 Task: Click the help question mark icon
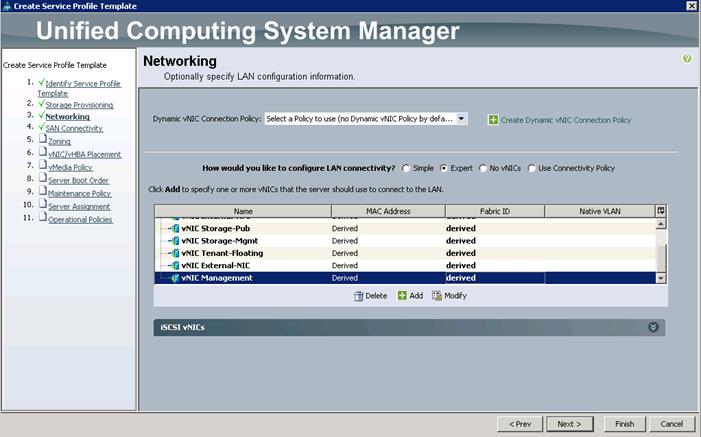click(687, 59)
